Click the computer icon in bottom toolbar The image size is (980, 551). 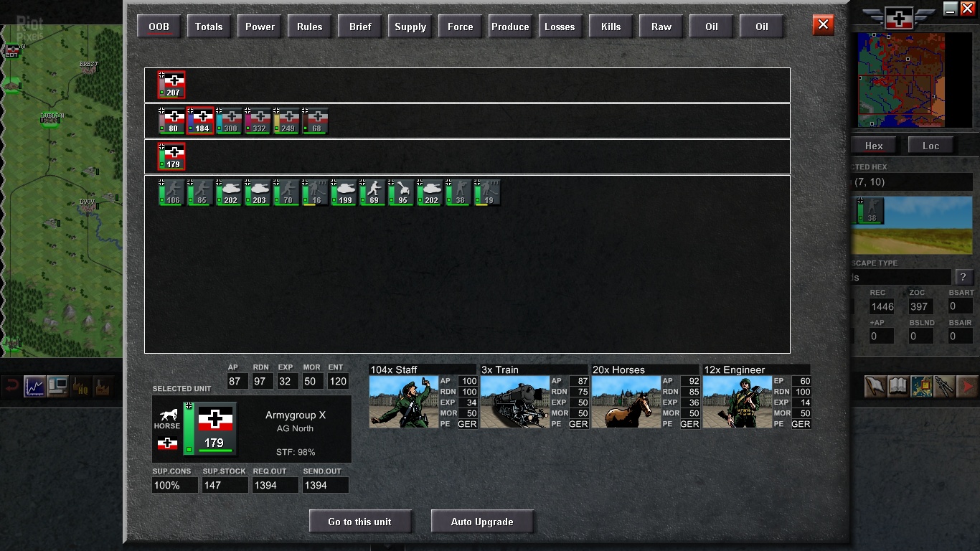point(57,387)
